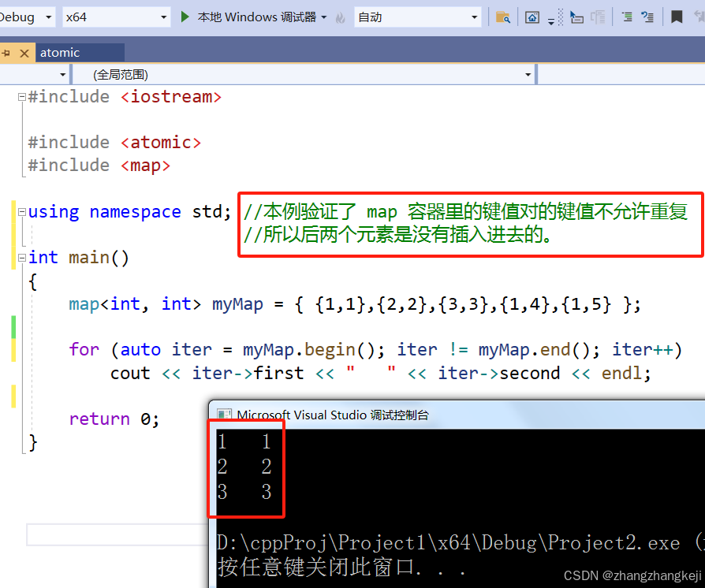Image resolution: width=705 pixels, height=588 pixels.
Task: Open the left project navigation dropdown
Action: click(63, 74)
